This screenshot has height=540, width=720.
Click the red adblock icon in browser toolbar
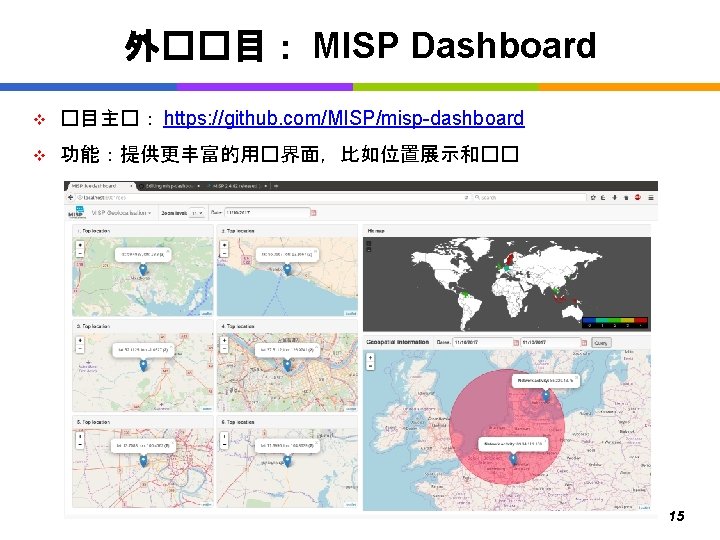[x=637, y=197]
